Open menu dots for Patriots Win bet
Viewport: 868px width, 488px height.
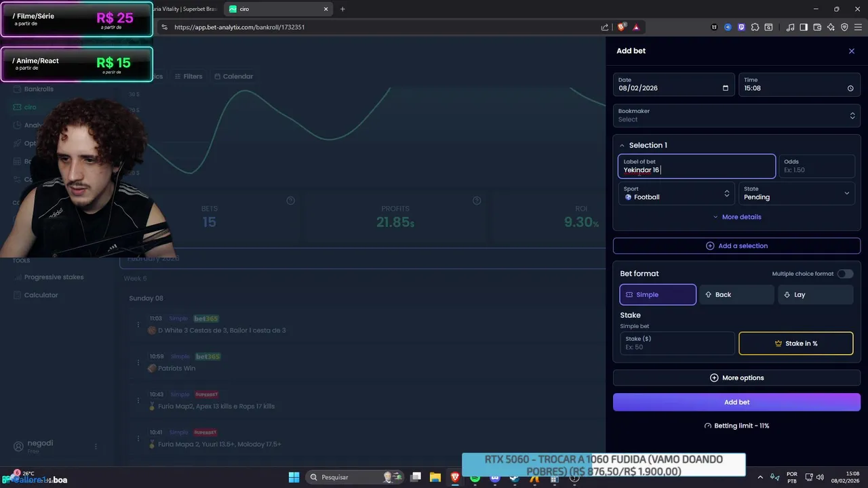(x=138, y=362)
